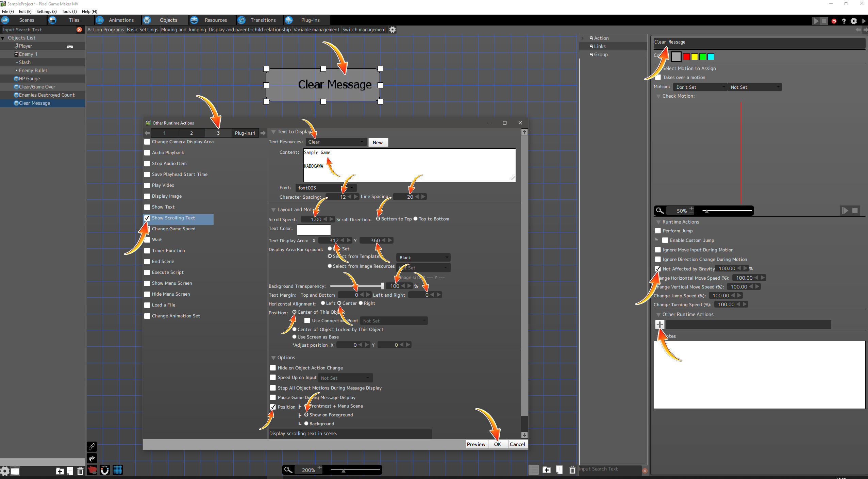The width and height of the screenshot is (868, 479).
Task: Select the cyan color swatch
Action: tap(711, 57)
